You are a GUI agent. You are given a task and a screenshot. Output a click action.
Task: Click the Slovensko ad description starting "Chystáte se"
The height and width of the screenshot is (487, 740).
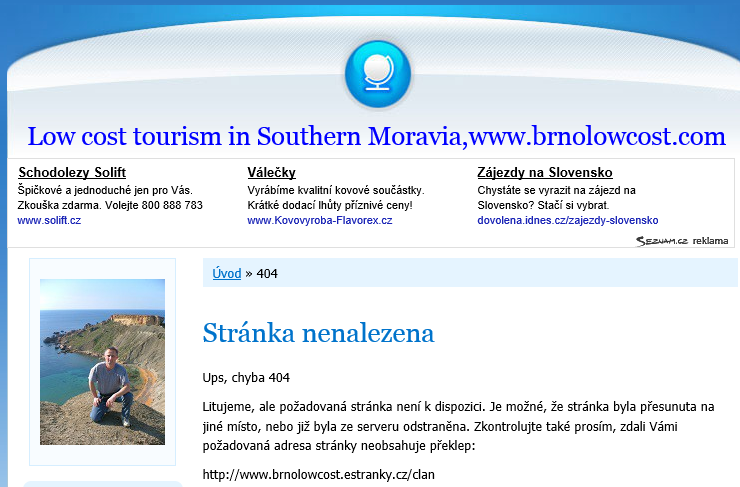tap(557, 197)
